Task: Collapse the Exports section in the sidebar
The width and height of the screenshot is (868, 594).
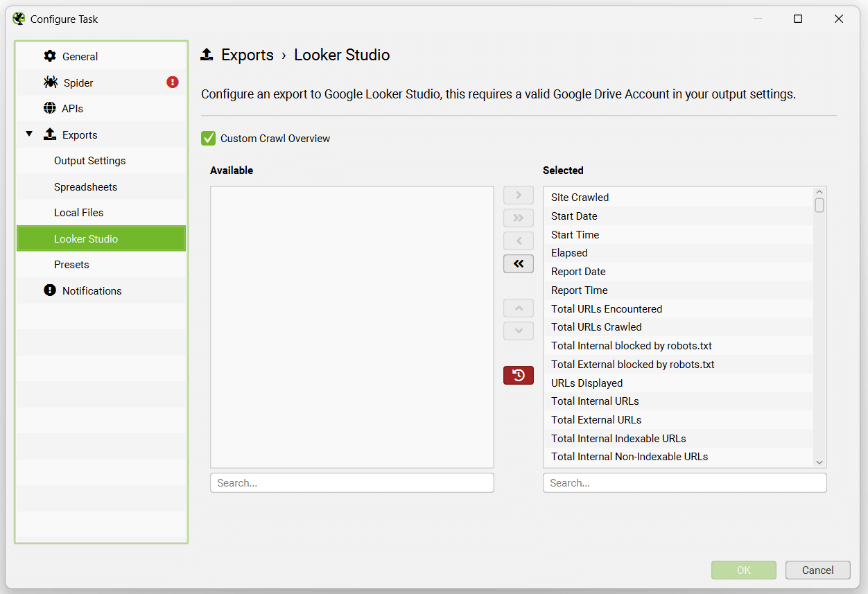Action: click(29, 134)
